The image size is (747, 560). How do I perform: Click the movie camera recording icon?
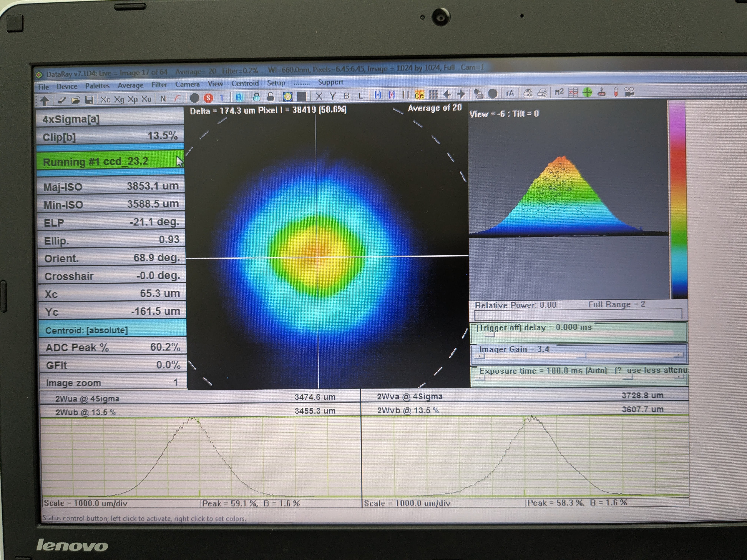pyautogui.click(x=629, y=91)
